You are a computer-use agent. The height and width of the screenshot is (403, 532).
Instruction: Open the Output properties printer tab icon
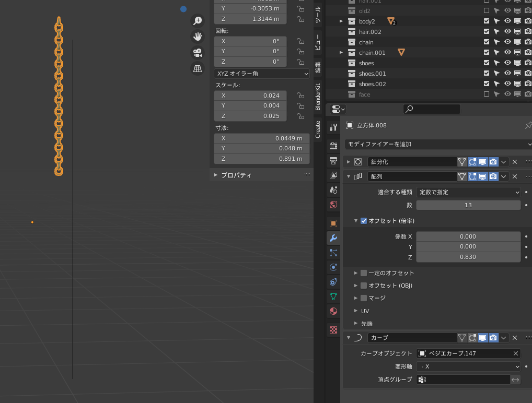click(x=333, y=161)
